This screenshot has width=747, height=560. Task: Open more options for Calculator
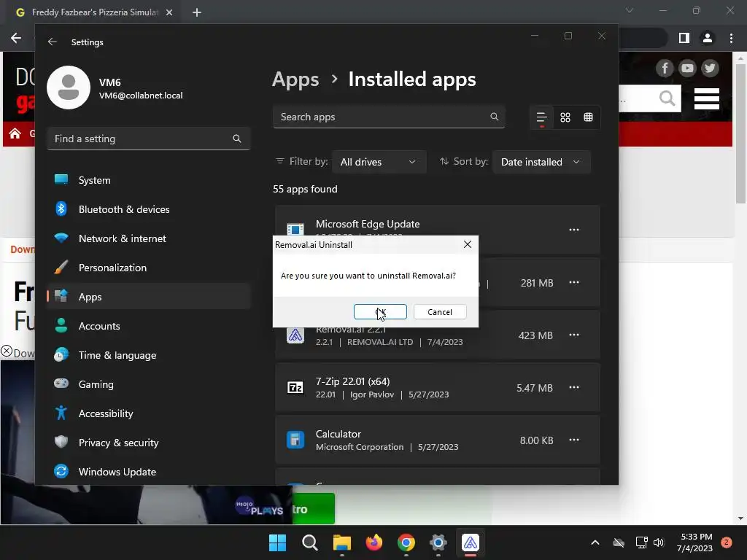[x=574, y=440]
